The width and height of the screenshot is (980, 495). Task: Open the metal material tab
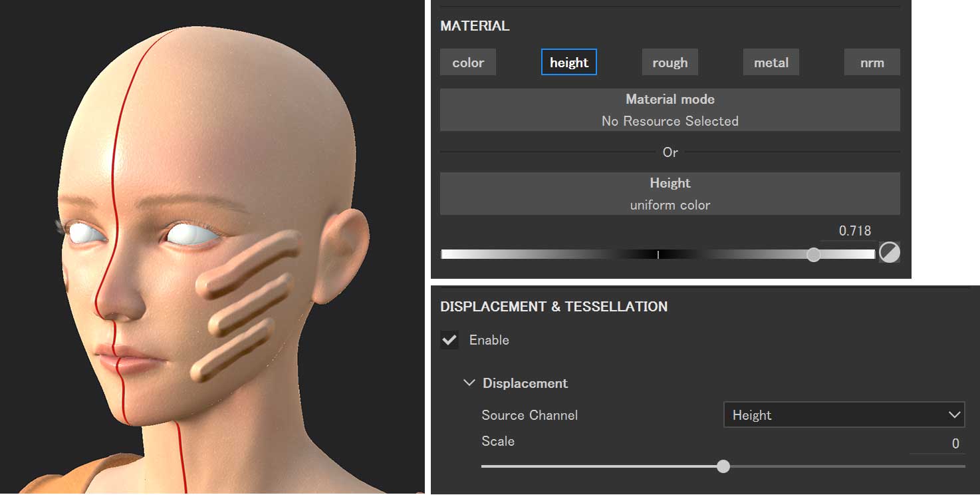click(771, 62)
